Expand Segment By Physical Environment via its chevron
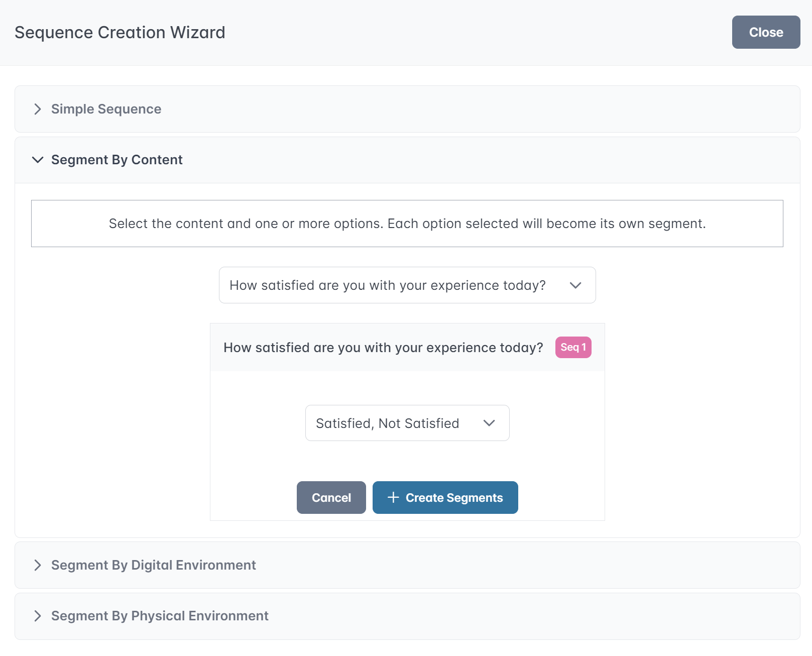This screenshot has width=812, height=656. tap(37, 616)
